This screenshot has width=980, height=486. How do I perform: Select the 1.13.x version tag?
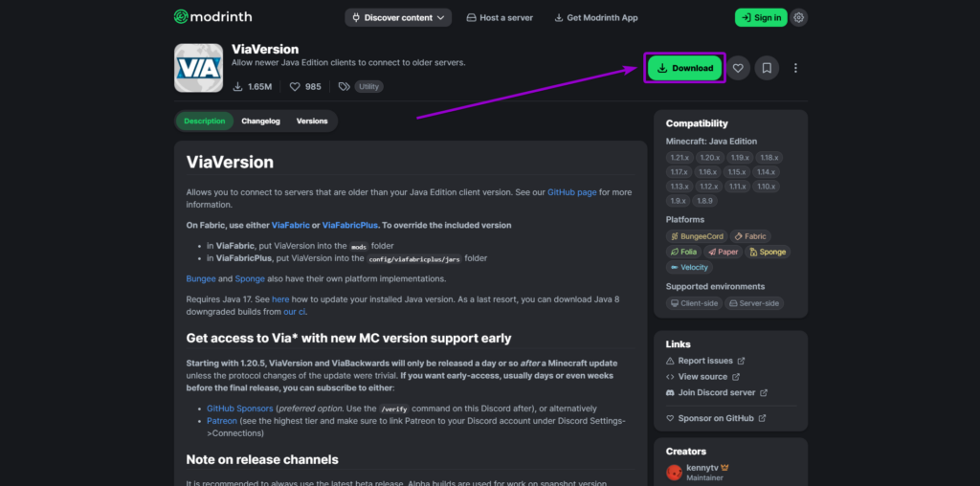(679, 187)
